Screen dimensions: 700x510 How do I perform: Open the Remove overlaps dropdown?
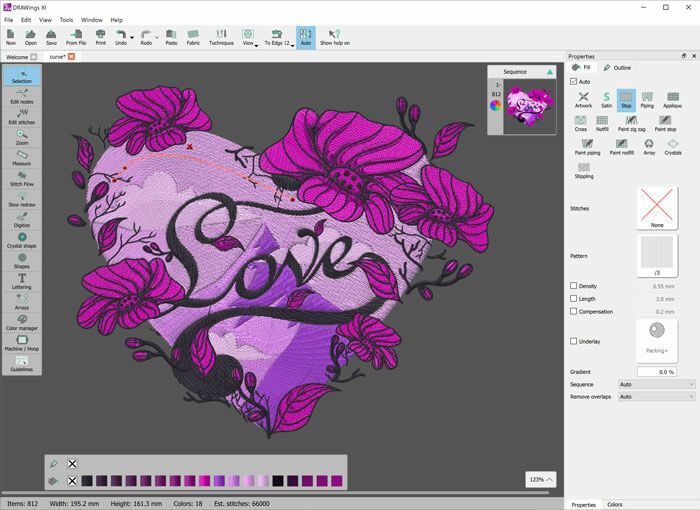[x=656, y=397]
